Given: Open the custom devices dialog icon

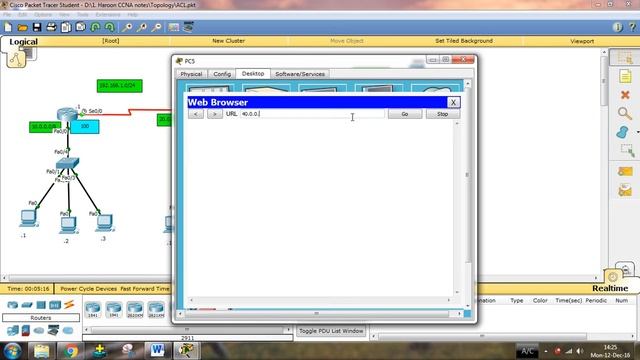Looking at the screenshot, I should click(188, 27).
